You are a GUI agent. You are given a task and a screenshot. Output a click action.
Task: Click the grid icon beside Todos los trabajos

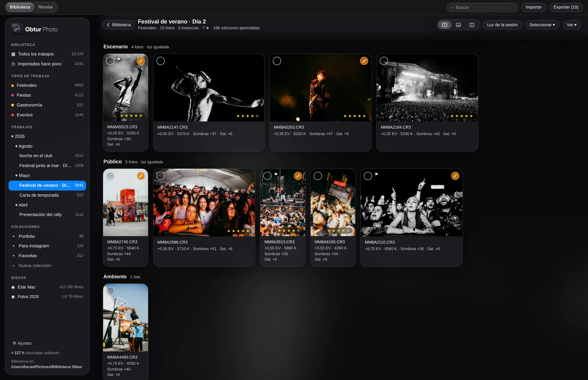[x=13, y=54]
